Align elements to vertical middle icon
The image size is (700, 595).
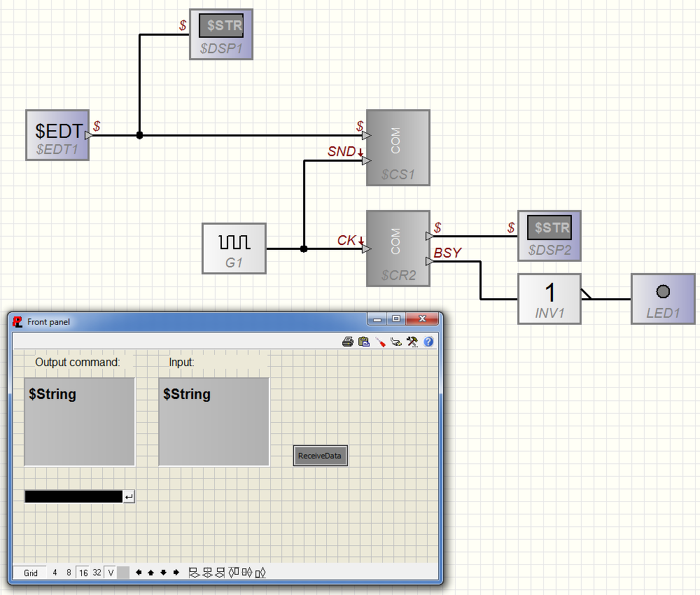click(247, 572)
